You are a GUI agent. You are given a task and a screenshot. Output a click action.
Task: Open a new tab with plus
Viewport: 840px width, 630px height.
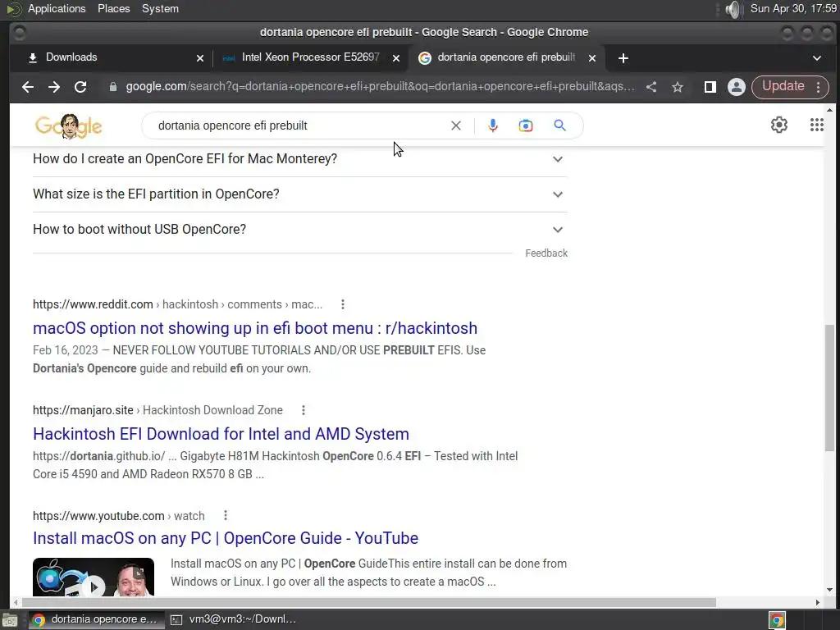coord(623,58)
